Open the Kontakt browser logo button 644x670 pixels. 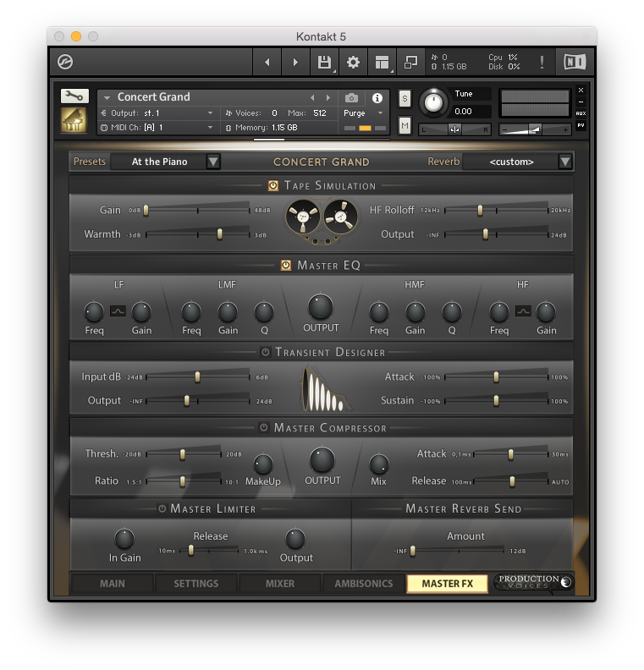(65, 62)
